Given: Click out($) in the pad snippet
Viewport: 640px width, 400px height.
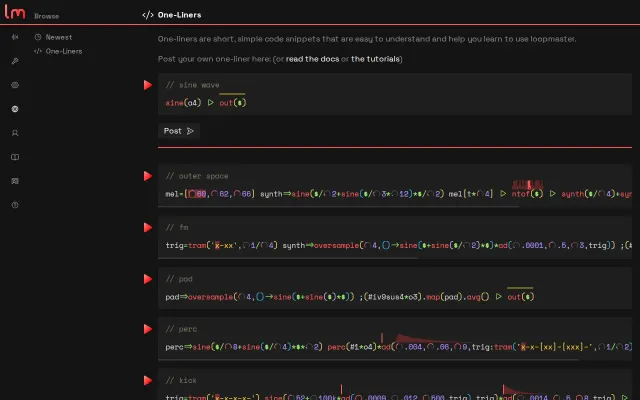Looking at the screenshot, I should click(x=520, y=297).
